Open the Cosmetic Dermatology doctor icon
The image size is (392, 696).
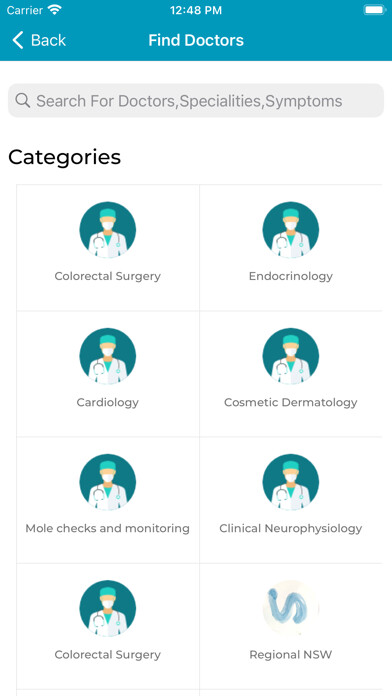point(291,356)
